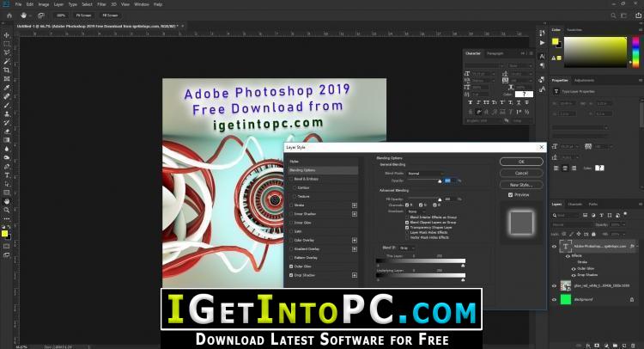Open the Window menu
The image size is (644, 349).
click(142, 4)
